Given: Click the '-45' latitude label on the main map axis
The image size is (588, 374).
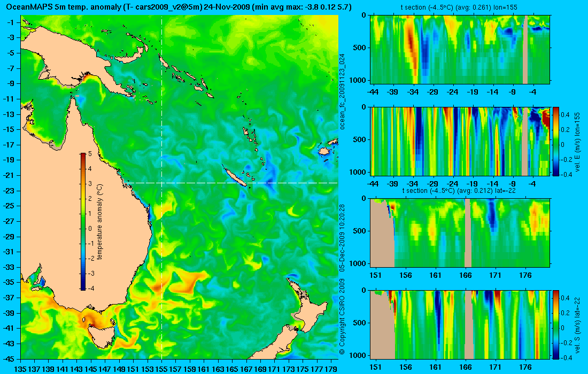Looking at the screenshot, I should (x=8, y=359).
